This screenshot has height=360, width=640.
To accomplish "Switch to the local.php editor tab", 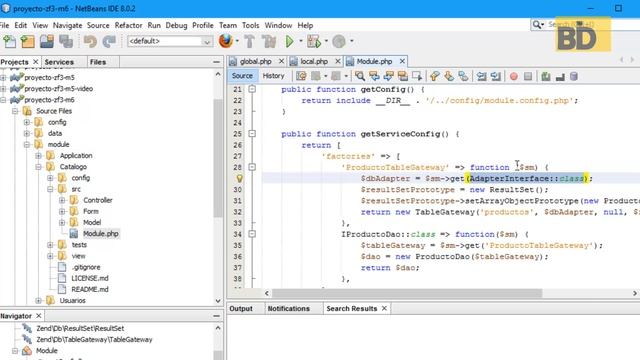I will coord(314,61).
